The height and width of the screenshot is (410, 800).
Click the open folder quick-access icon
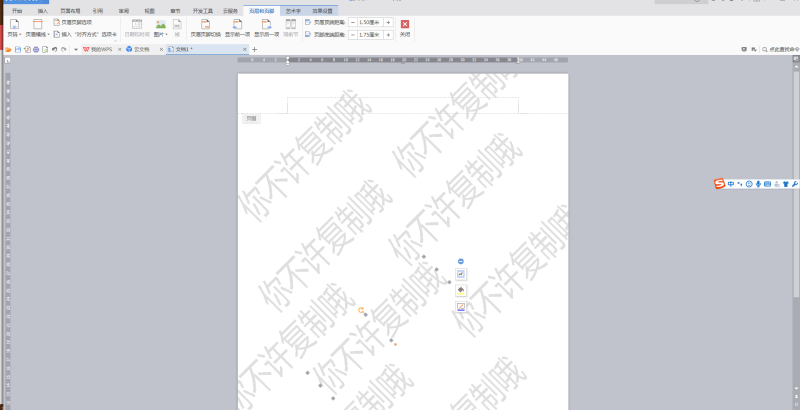pyautogui.click(x=8, y=49)
